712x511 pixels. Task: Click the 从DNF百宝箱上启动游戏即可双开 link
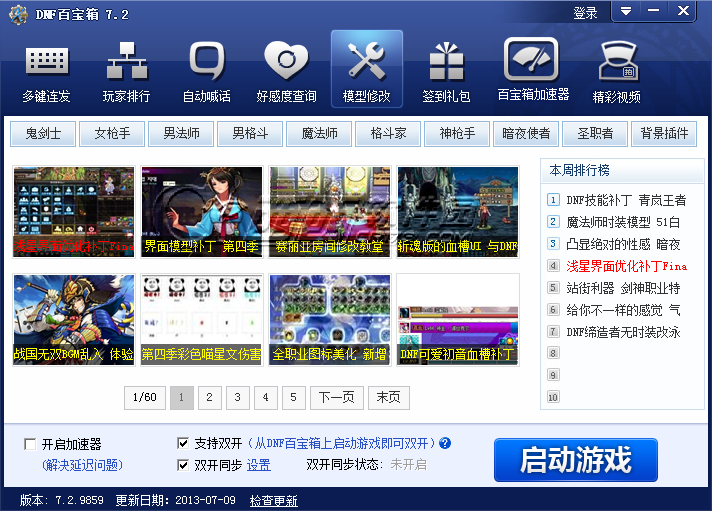click(x=341, y=443)
